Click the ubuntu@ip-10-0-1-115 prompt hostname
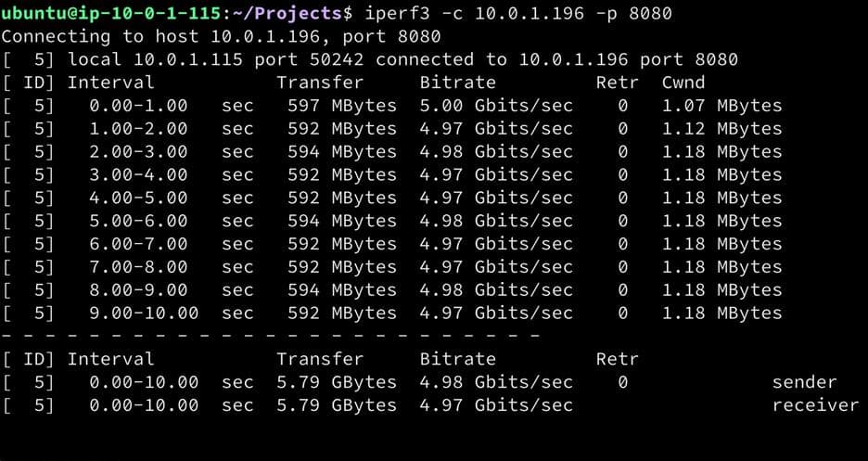Viewport: 868px width, 461px height. [110, 13]
